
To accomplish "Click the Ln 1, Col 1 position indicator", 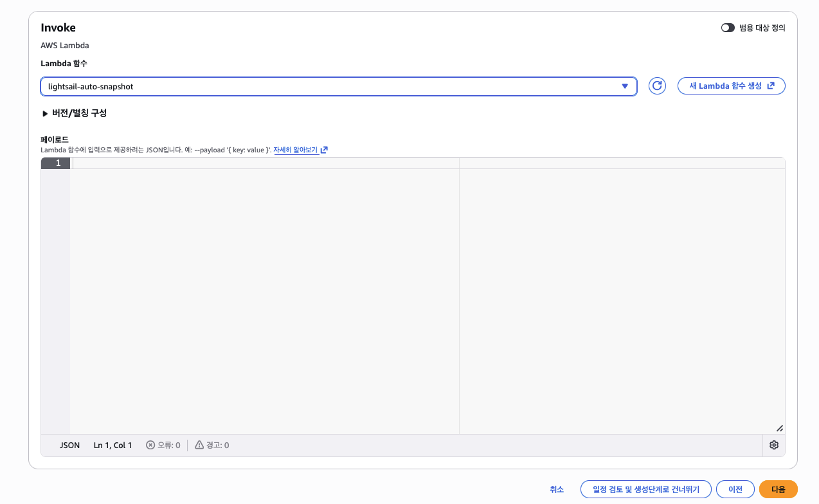I will 113,446.
